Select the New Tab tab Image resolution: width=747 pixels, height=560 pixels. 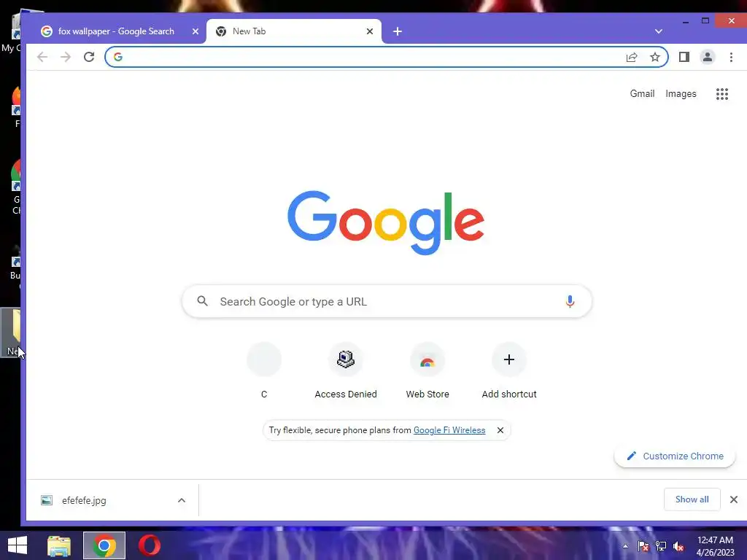[x=293, y=31]
